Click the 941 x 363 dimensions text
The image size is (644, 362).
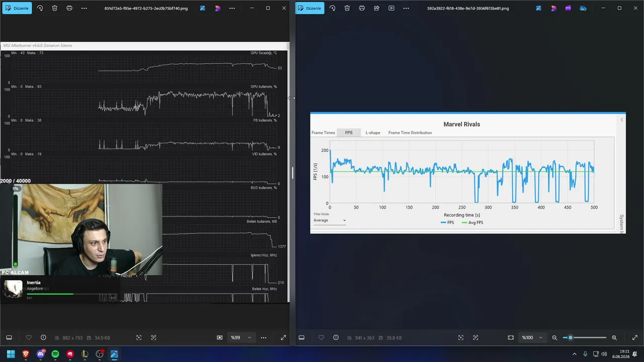click(364, 338)
